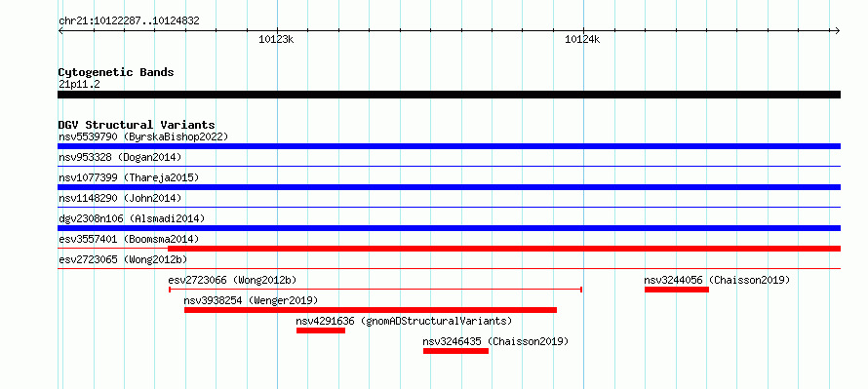
Task: Click the DGV Structural Variants track title
Action: (137, 125)
